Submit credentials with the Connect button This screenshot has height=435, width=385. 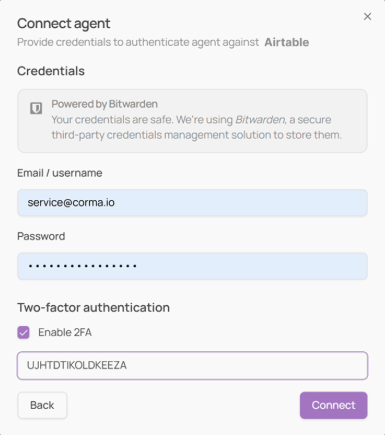pos(333,405)
